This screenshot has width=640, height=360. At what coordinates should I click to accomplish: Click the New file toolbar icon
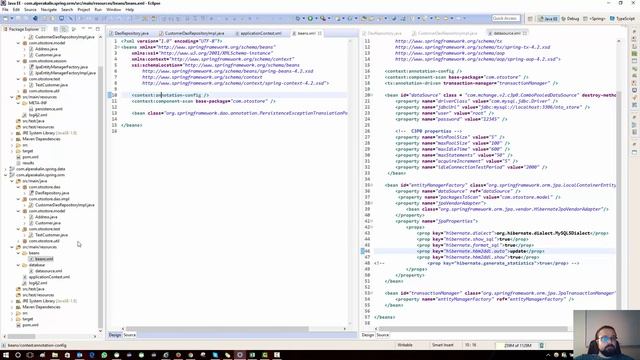tap(5, 18)
